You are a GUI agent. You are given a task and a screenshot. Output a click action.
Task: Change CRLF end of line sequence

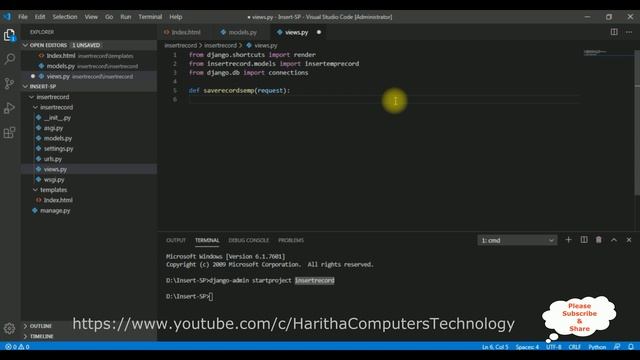[x=574, y=347]
